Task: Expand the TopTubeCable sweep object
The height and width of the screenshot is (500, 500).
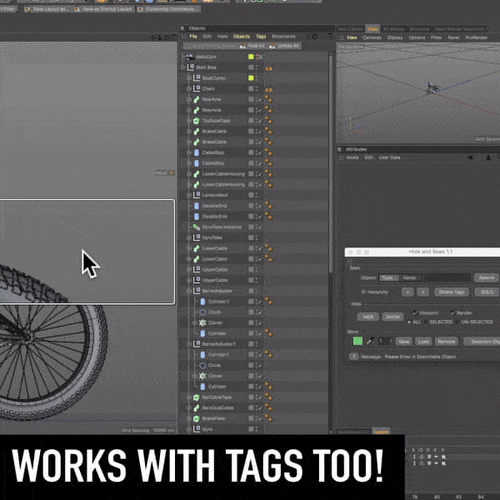Action: tap(189, 121)
